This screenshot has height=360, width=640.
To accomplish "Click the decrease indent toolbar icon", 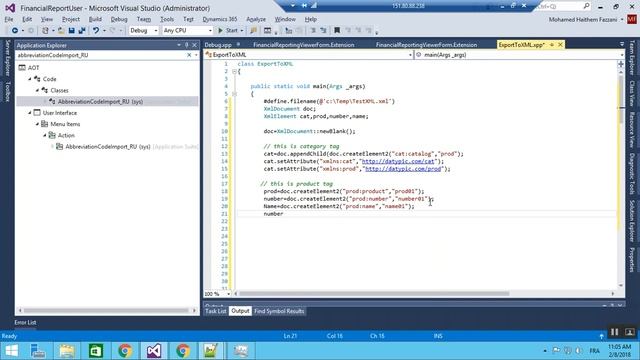I will pos(313,31).
